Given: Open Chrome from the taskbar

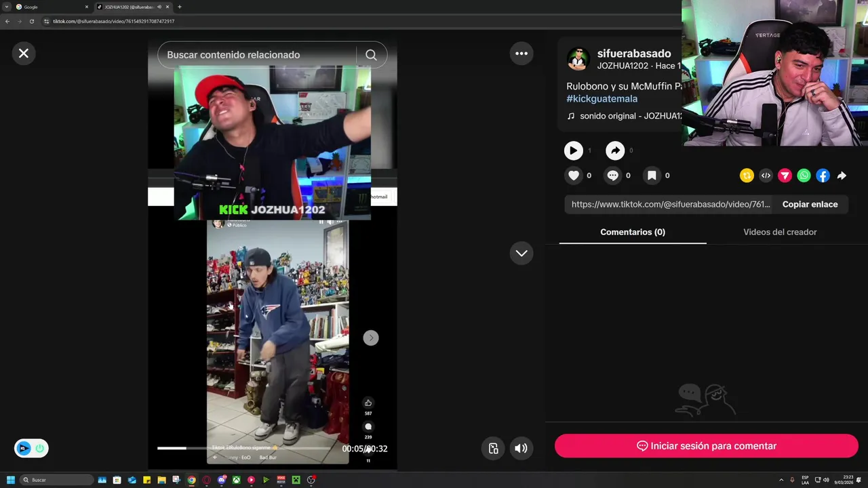Looking at the screenshot, I should tap(192, 480).
